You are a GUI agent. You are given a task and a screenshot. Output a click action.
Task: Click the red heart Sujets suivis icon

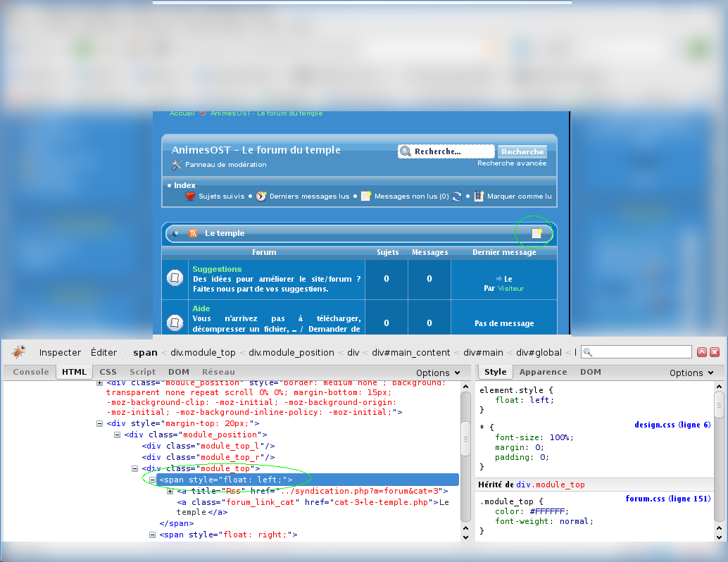coord(190,196)
